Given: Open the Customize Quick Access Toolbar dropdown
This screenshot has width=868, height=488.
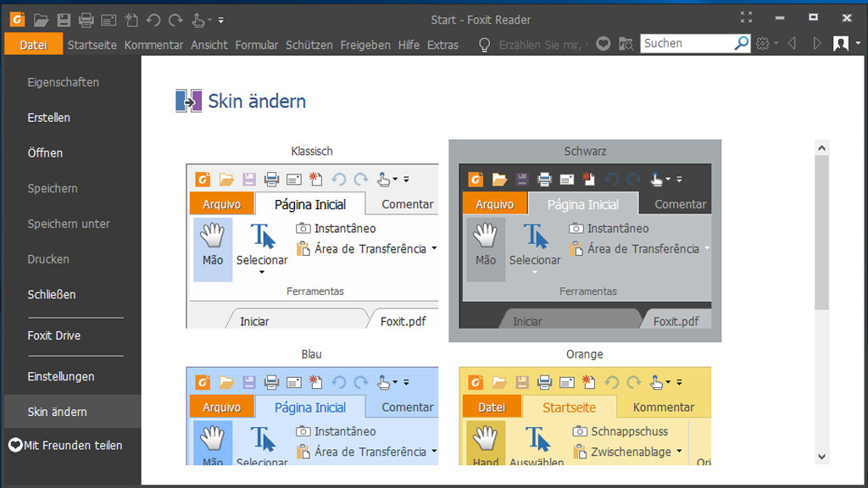Looking at the screenshot, I should coord(221,20).
